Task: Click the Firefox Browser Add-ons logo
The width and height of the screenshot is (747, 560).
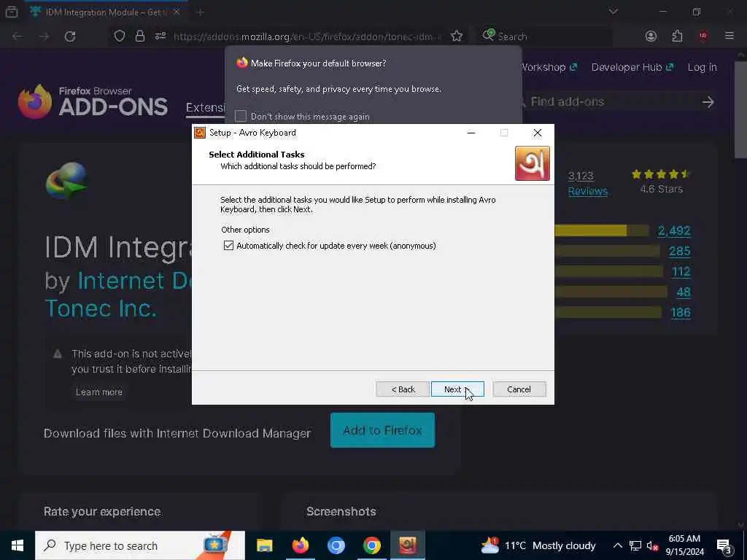Action: (x=93, y=101)
